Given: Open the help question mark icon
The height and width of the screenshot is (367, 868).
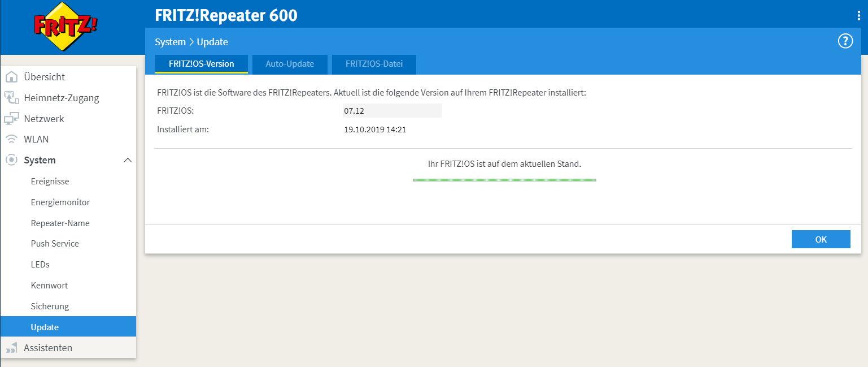Looking at the screenshot, I should tap(845, 41).
